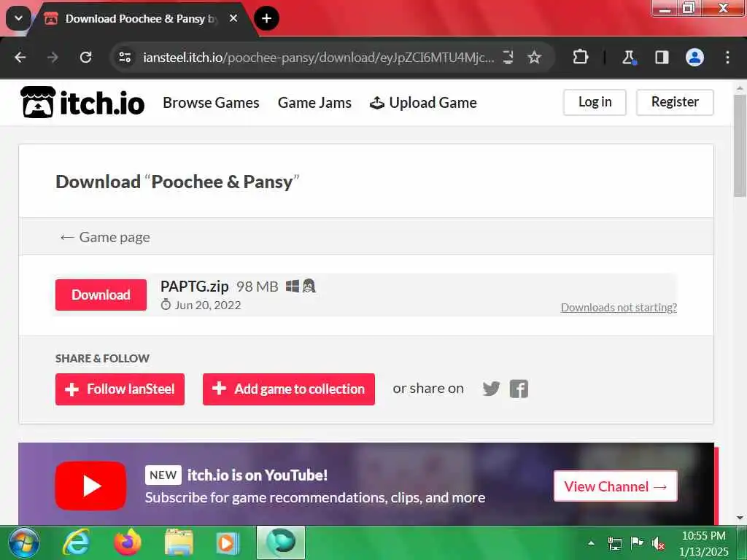Open Windows Media Player on taskbar

[x=228, y=542]
